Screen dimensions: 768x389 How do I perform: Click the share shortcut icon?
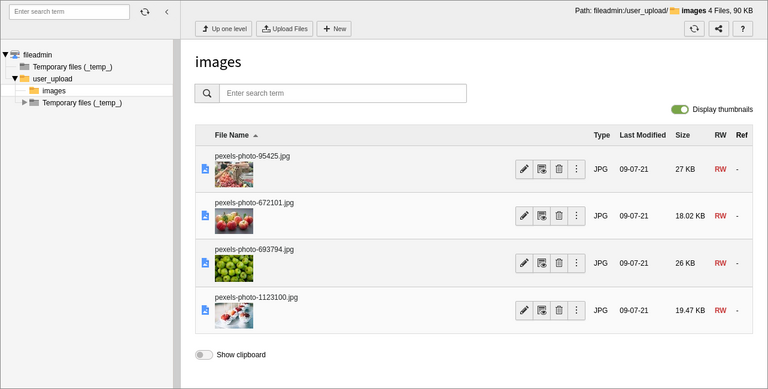tap(719, 29)
